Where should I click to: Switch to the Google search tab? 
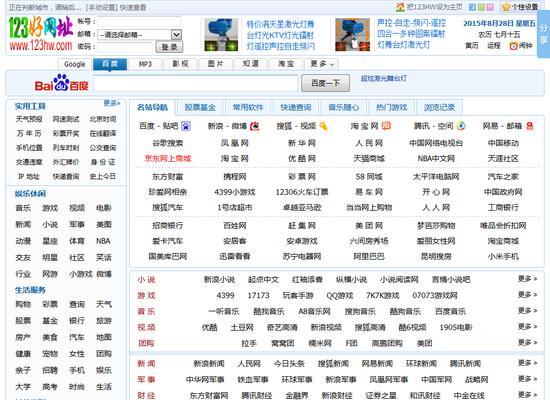(74, 64)
